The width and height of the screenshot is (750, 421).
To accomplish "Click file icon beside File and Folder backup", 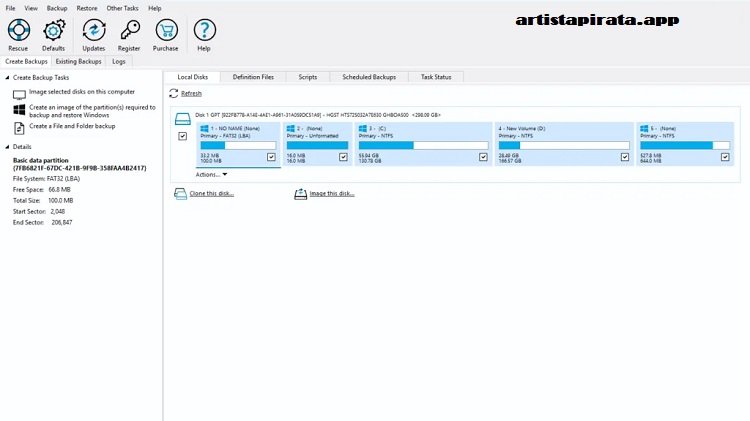I will click(19, 128).
